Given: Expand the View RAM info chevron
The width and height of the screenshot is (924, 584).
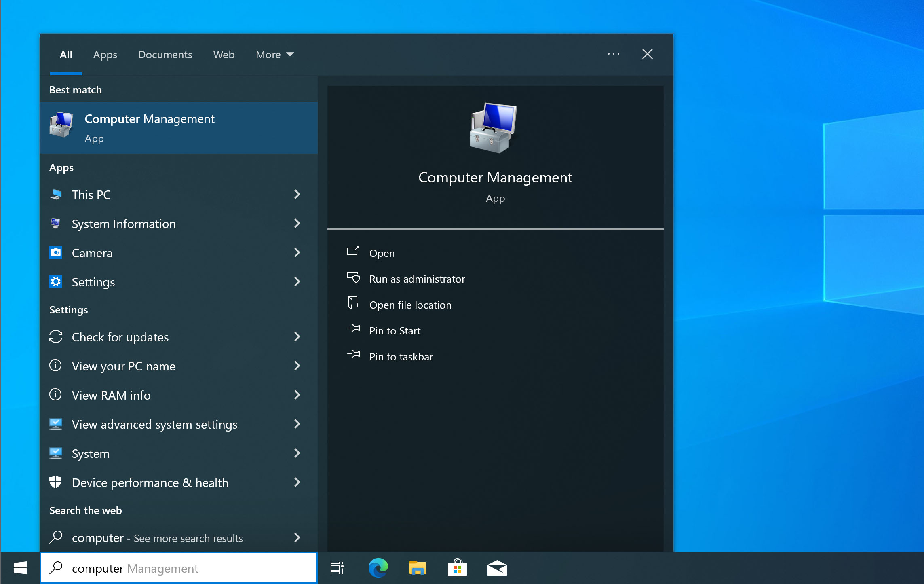Looking at the screenshot, I should pyautogui.click(x=297, y=395).
